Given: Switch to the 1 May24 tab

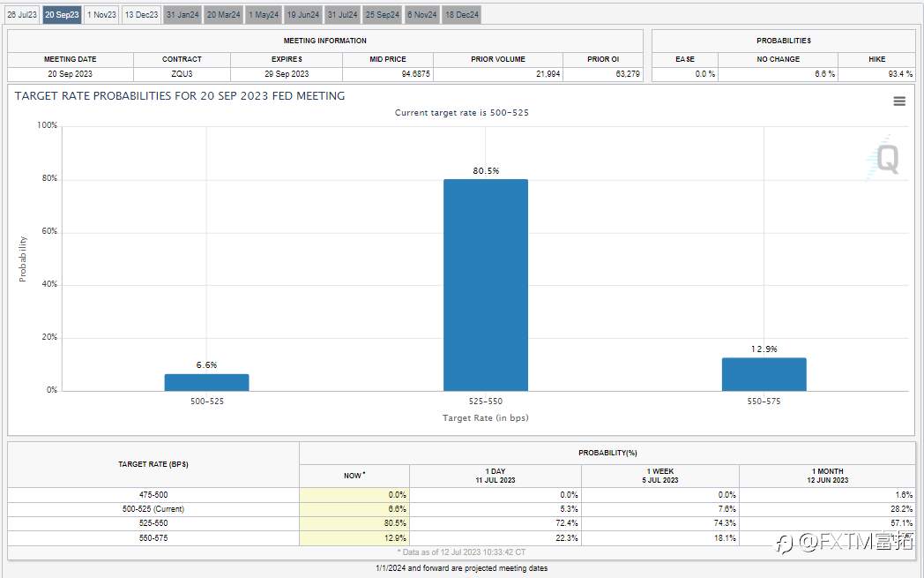Looking at the screenshot, I should pyautogui.click(x=264, y=15).
